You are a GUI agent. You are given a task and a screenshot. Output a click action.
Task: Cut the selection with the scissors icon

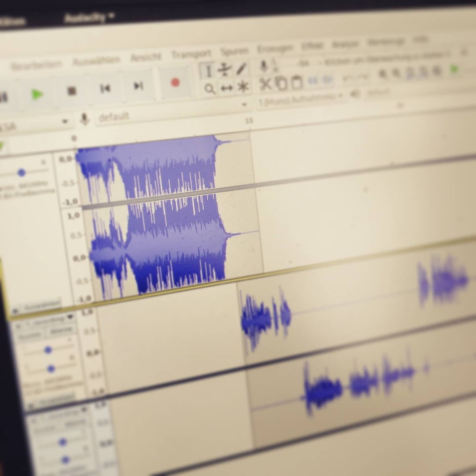tap(265, 84)
